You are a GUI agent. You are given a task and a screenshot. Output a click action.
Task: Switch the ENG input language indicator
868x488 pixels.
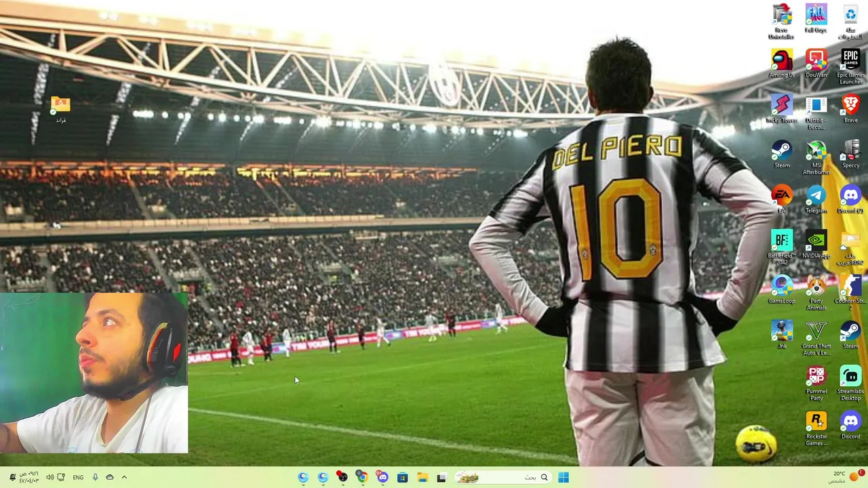point(78,477)
